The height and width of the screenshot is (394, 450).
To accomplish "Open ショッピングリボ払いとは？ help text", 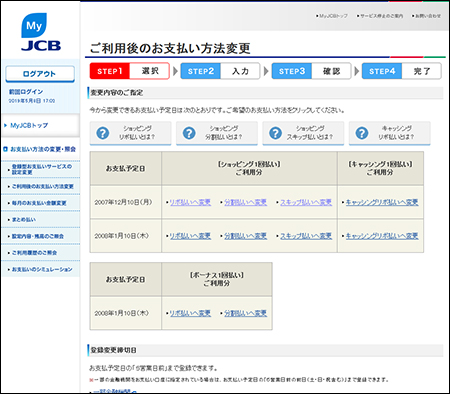I will 137,133.
